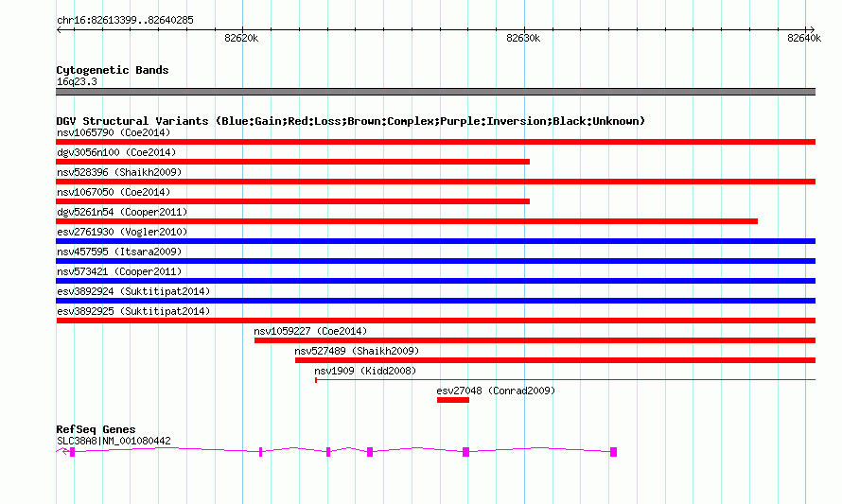Select the blue bar for esv3892924
The width and height of the screenshot is (842, 504).
pos(435,301)
